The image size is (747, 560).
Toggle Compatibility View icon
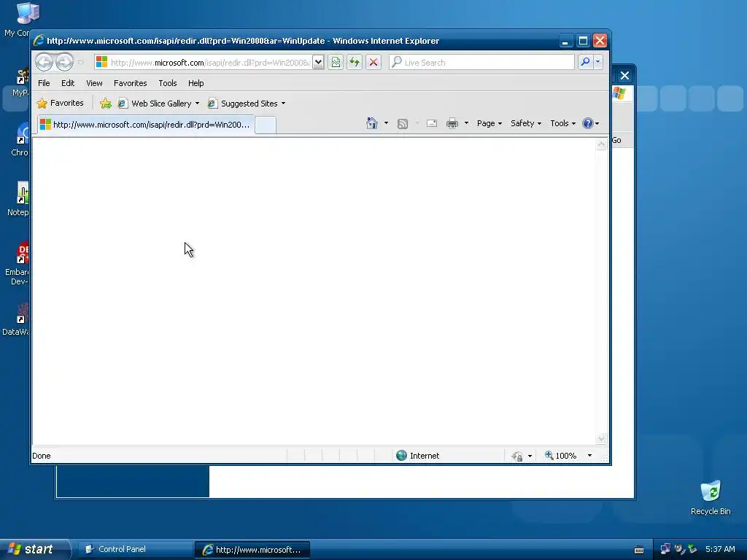tap(336, 63)
